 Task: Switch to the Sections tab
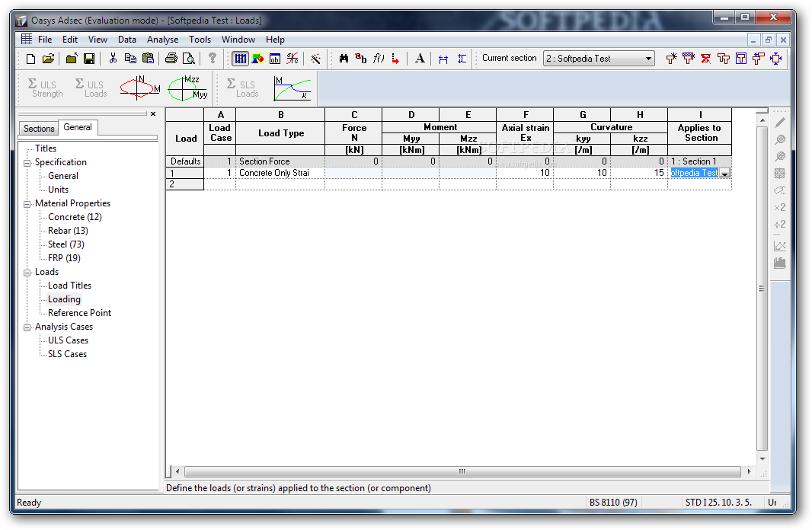(x=39, y=129)
